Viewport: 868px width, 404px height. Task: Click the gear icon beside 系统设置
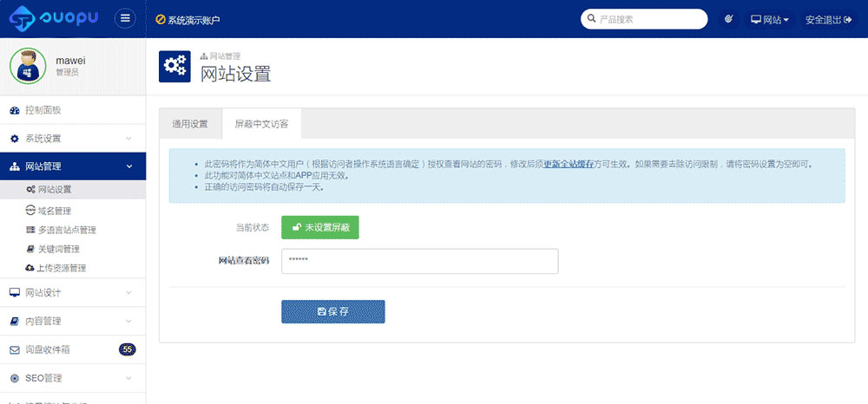click(x=15, y=139)
